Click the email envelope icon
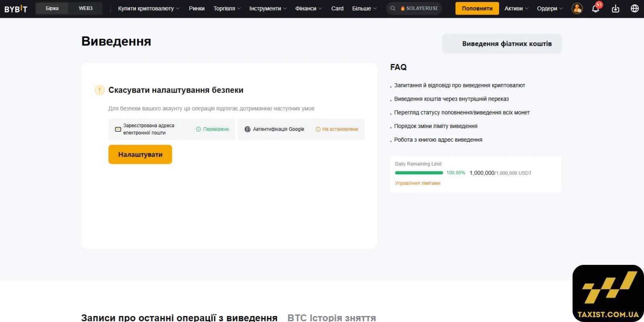 pyautogui.click(x=118, y=129)
